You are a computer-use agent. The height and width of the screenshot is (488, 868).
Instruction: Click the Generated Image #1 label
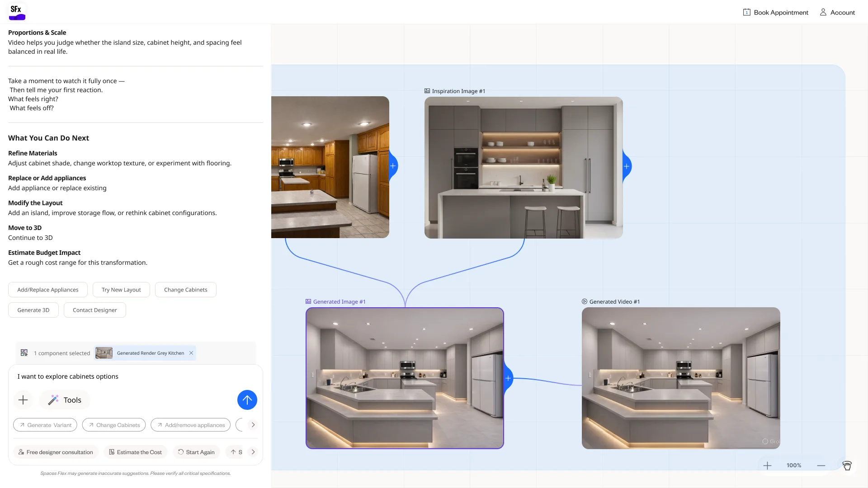(x=335, y=302)
